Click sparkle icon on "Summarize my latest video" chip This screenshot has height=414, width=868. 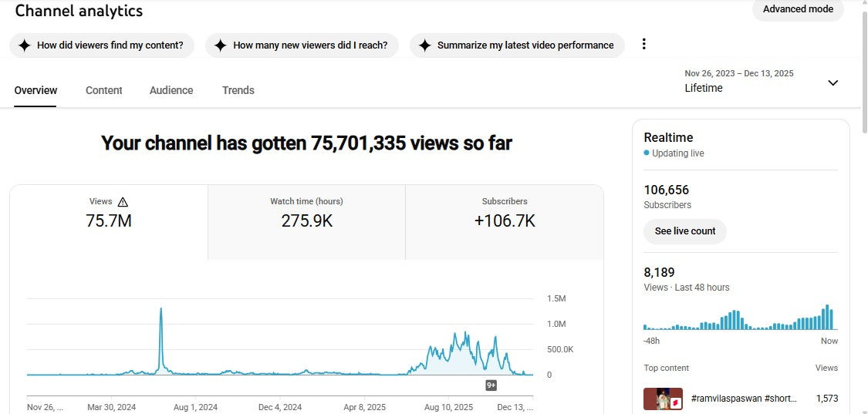[424, 45]
